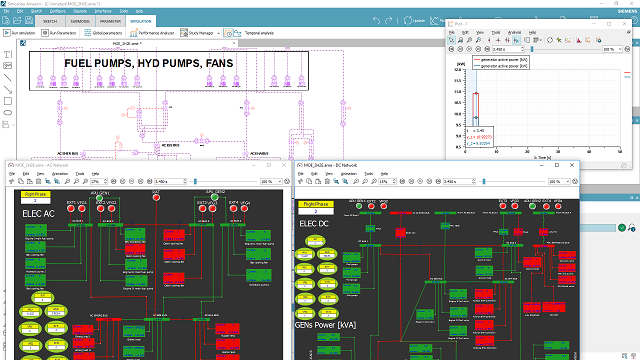Click the save file icon in main toolbar
Viewport: 640px width, 360px height.
29,20
